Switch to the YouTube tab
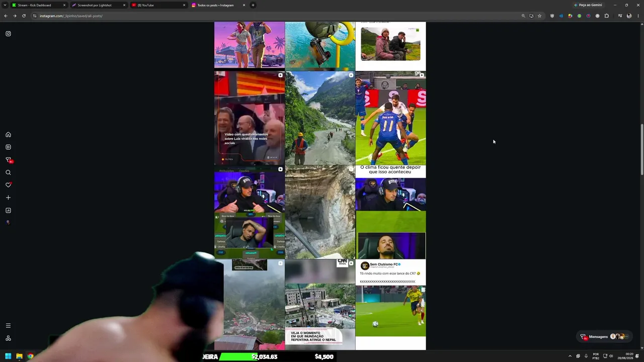The image size is (644, 362). coord(158,5)
